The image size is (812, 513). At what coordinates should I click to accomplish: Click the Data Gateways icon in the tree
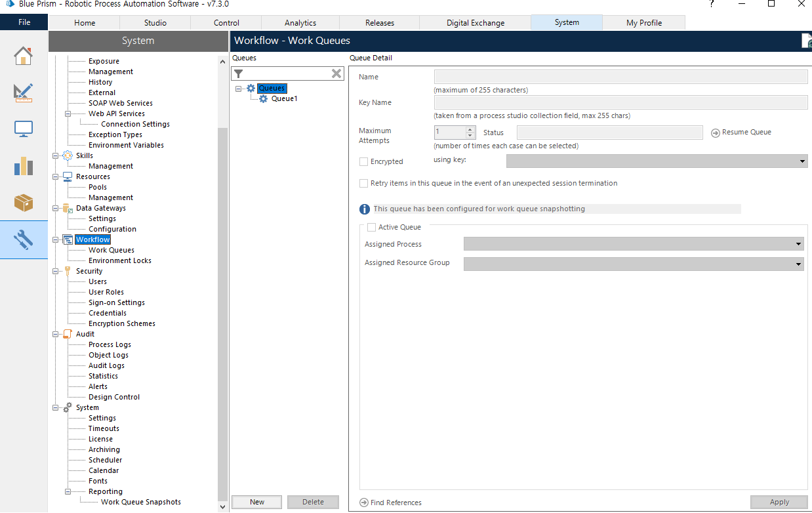pyautogui.click(x=68, y=208)
